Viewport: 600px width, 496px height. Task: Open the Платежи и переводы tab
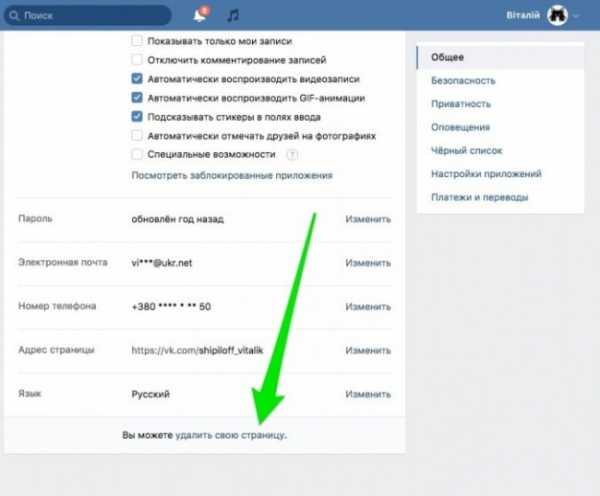point(500,197)
